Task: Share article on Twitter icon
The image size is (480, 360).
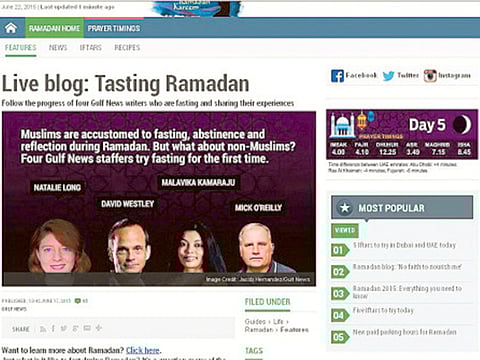Action: [64, 329]
